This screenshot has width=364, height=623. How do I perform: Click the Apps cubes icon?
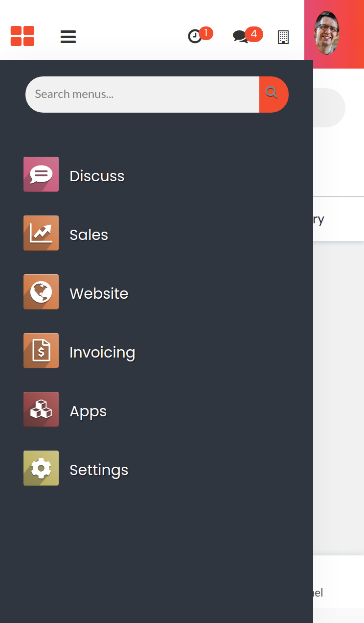pyautogui.click(x=41, y=409)
